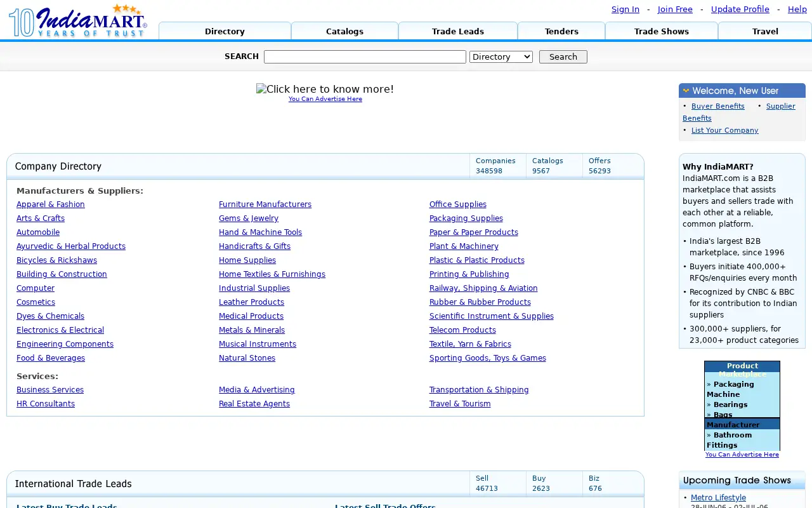Browse Plant & Machinery category
The image size is (812, 508).
(464, 246)
